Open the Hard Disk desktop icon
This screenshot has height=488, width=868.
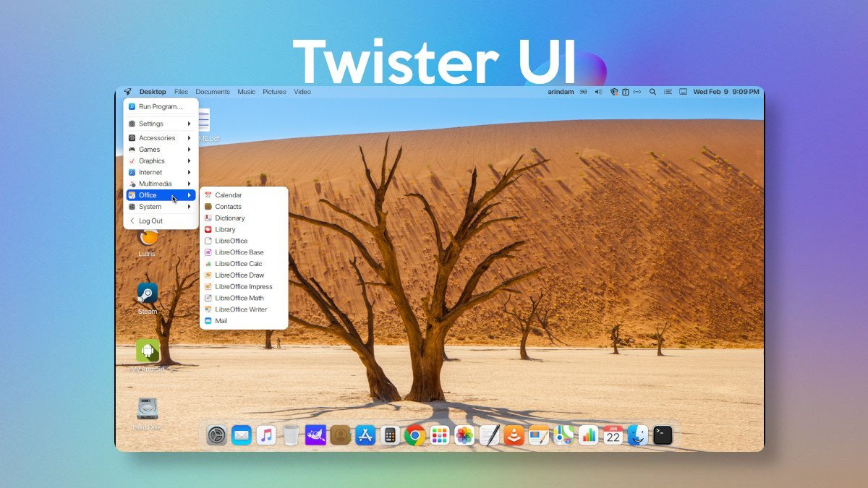148,409
